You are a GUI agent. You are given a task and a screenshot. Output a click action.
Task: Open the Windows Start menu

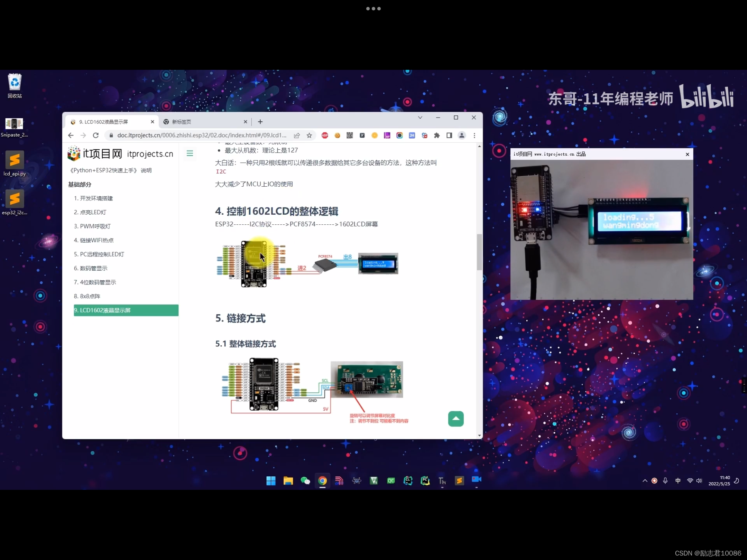[271, 480]
